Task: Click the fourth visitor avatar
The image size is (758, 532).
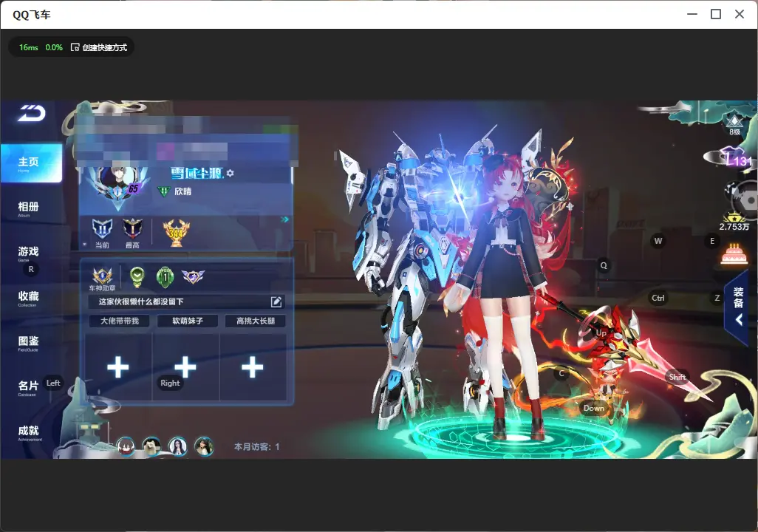Action: tap(204, 446)
